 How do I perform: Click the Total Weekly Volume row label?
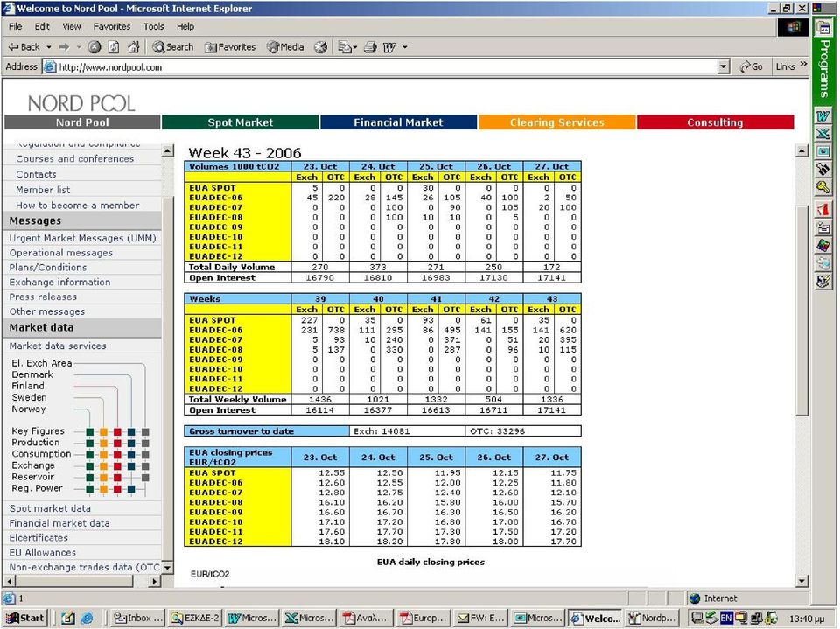[237, 399]
